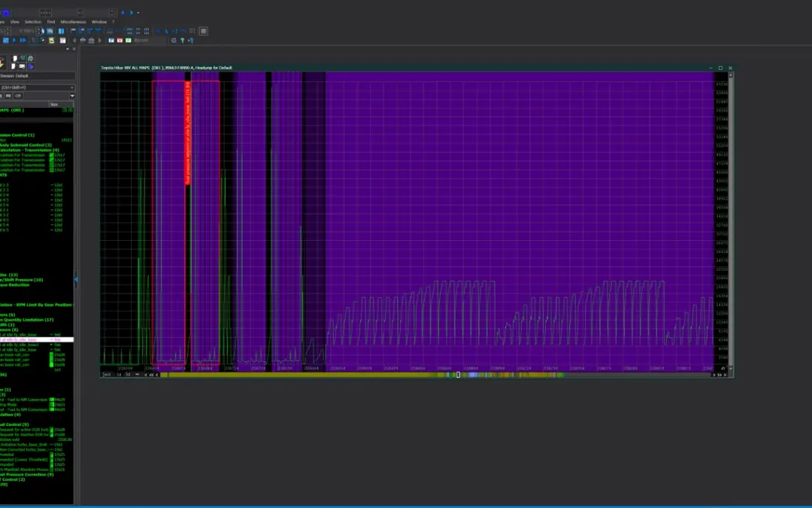The image size is (812, 508).
Task: Select the Shift Pressure (10) folder
Action: point(22,280)
